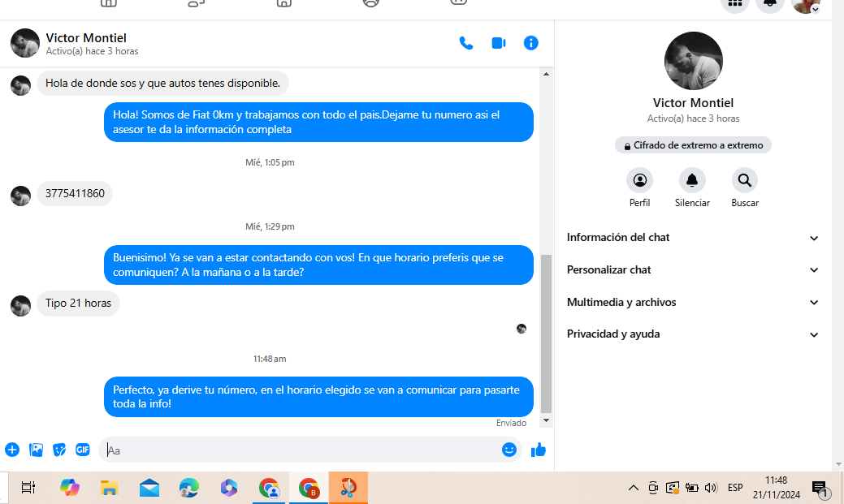Show hidden system tray icons
Viewport: 844px width, 504px height.
point(634,488)
